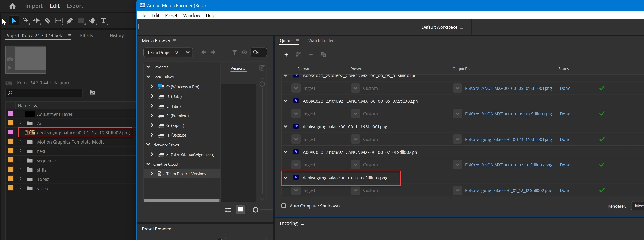Enable the Auto Computer Shutdown checkbox
This screenshot has height=240, width=644.
pyautogui.click(x=283, y=206)
